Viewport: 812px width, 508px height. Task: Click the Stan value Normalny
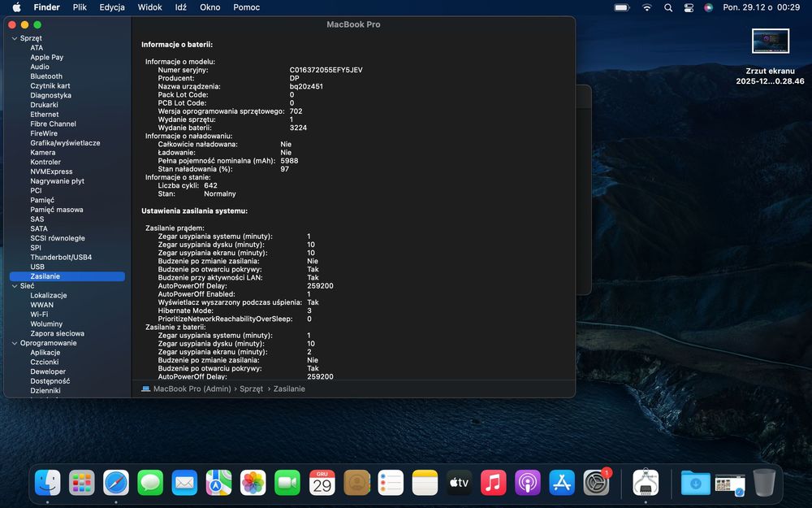pyautogui.click(x=220, y=194)
